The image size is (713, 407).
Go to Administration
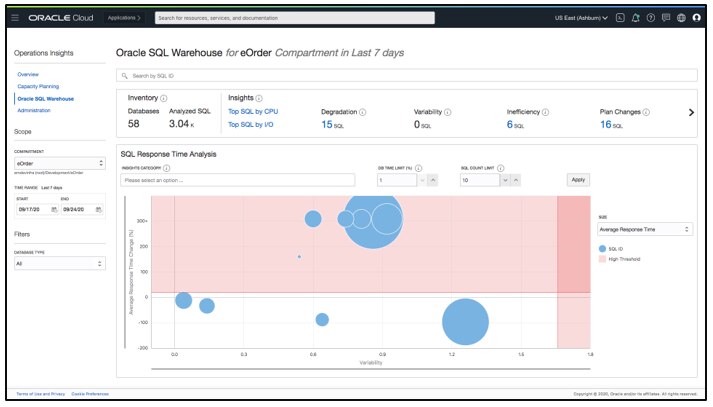click(34, 111)
